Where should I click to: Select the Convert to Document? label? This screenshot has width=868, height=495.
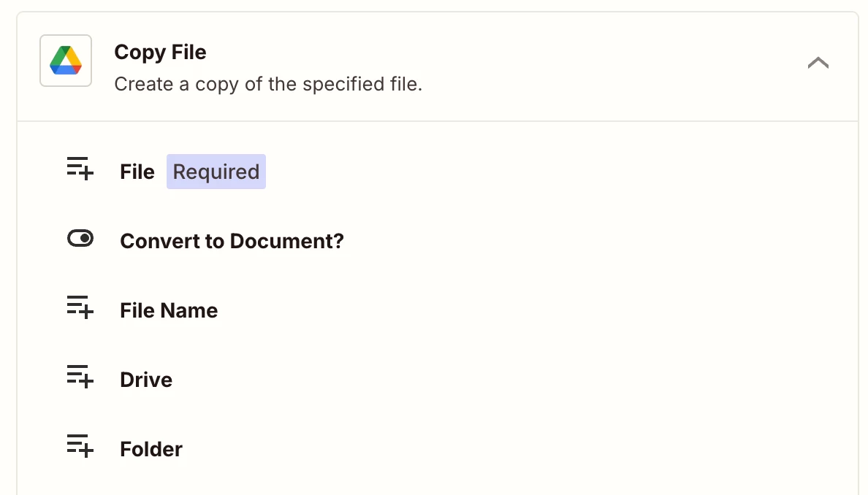(x=232, y=241)
